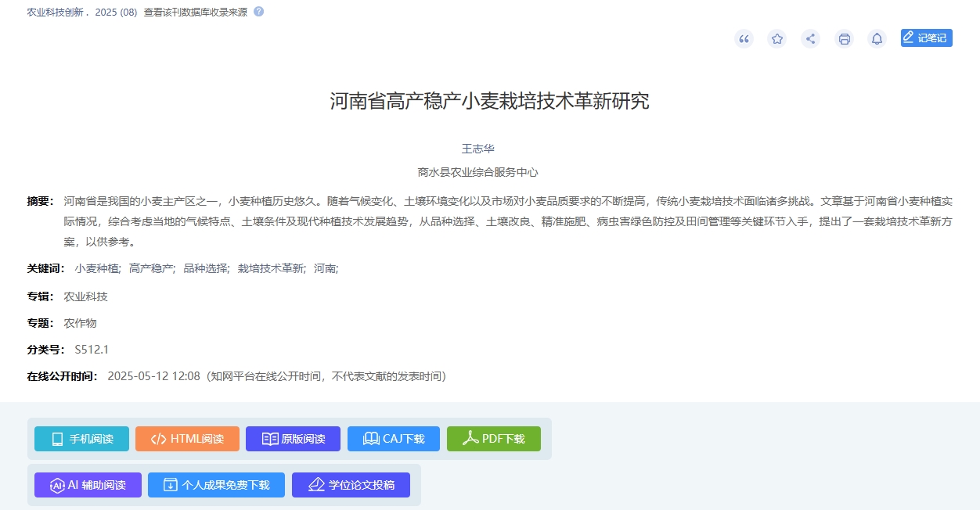Select the 小麦种植 keyword link
This screenshot has height=510, width=980.
pyautogui.click(x=97, y=268)
